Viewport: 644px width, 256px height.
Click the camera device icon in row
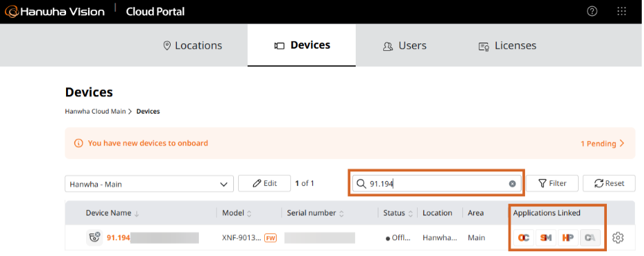click(x=94, y=238)
